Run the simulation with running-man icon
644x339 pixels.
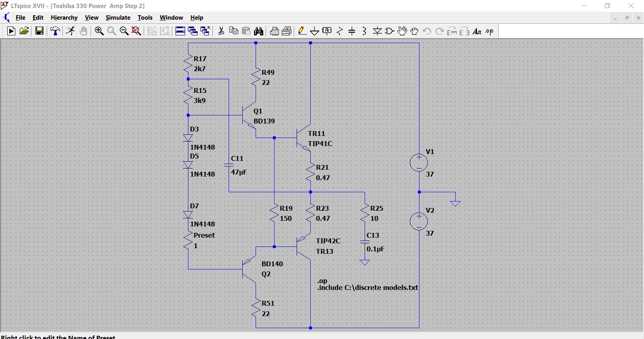(70, 31)
